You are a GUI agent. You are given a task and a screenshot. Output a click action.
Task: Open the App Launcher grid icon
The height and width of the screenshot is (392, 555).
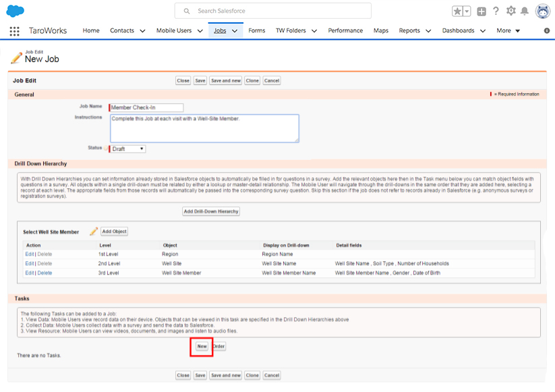coord(14,31)
